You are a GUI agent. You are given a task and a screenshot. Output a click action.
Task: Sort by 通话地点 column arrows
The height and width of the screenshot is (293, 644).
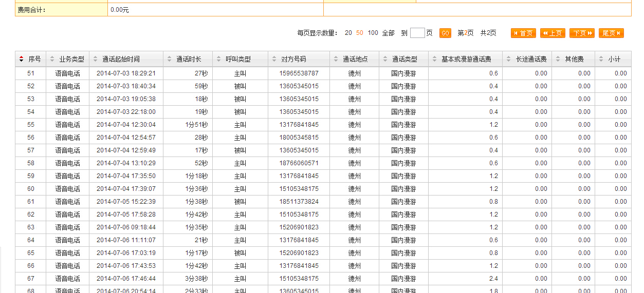point(336,59)
